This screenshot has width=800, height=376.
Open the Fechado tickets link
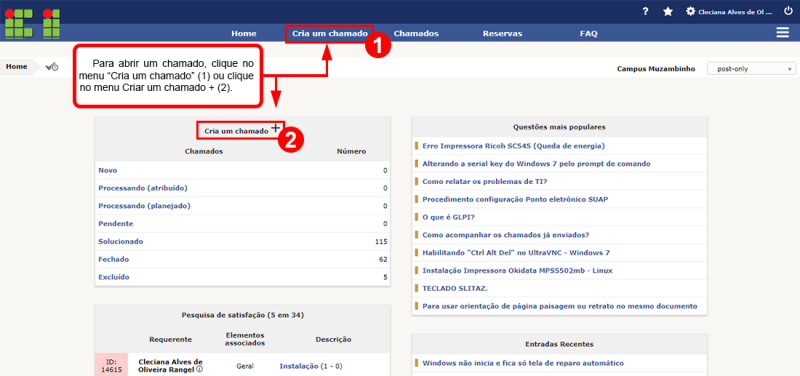(114, 259)
